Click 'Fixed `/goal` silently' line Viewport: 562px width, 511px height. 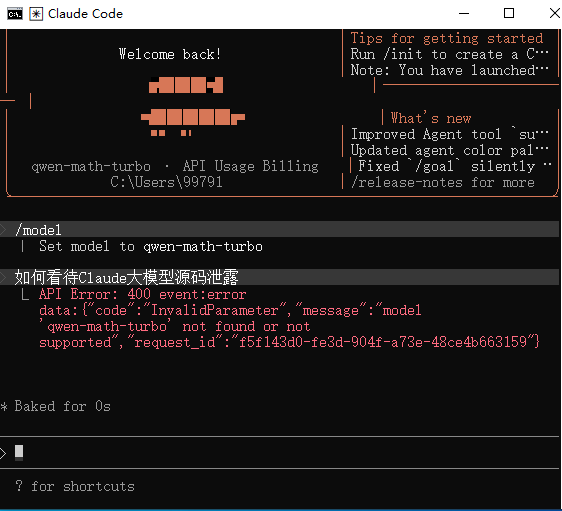pyautogui.click(x=454, y=166)
